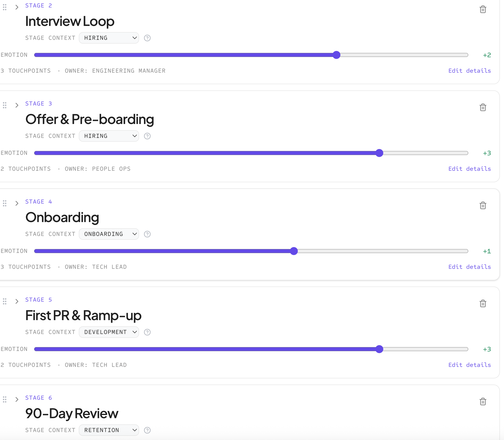Open stage context help for 90-Day Review

[147, 430]
